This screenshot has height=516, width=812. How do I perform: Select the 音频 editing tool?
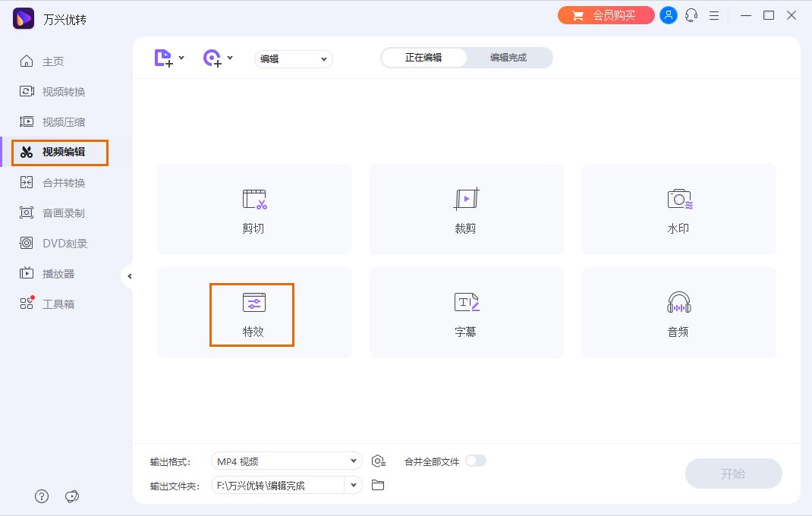pyautogui.click(x=678, y=313)
